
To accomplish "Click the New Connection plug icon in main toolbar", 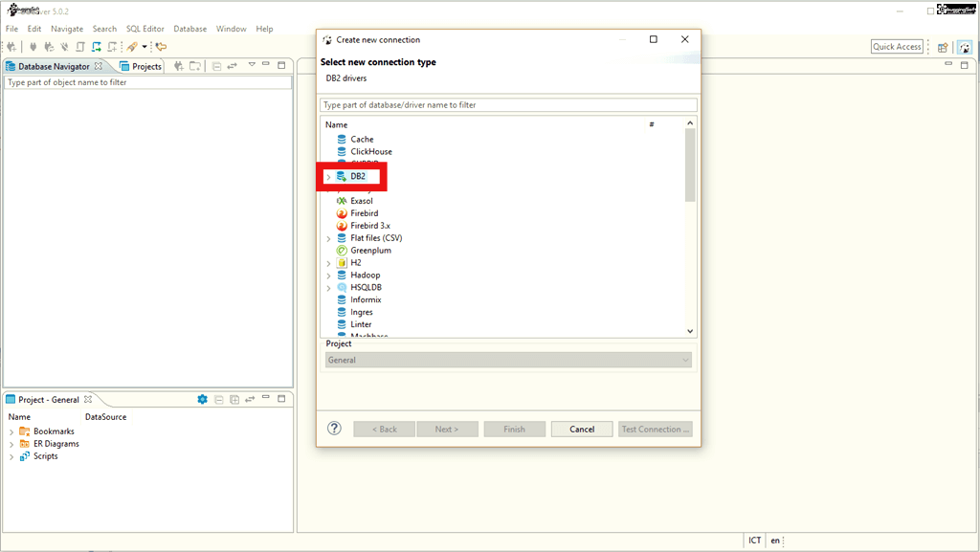I will [11, 47].
